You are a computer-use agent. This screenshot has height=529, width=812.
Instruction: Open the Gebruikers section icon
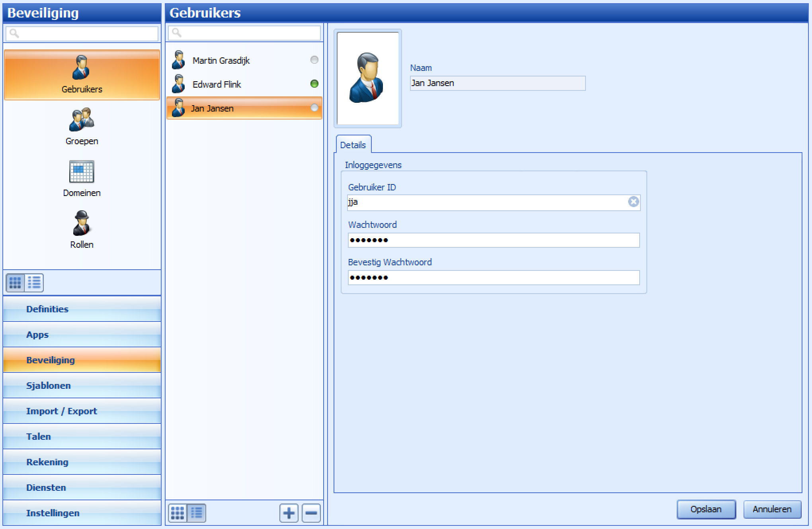[x=82, y=75]
